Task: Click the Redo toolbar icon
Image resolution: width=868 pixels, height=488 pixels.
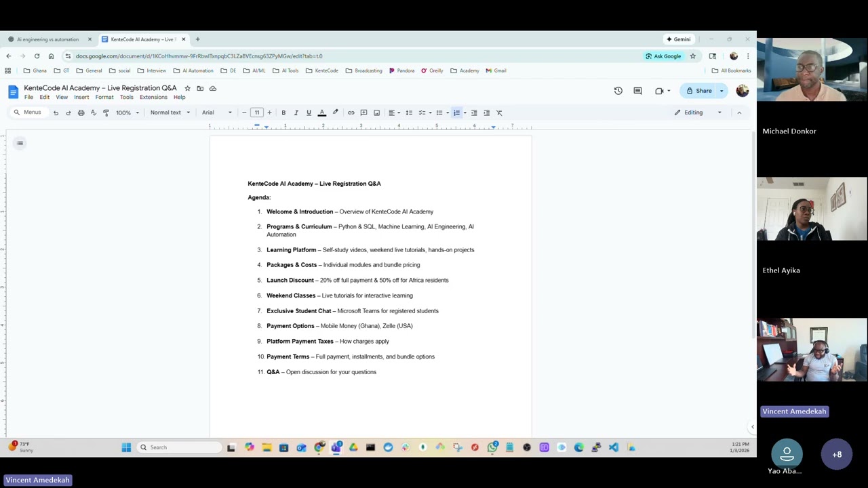Action: (68, 113)
